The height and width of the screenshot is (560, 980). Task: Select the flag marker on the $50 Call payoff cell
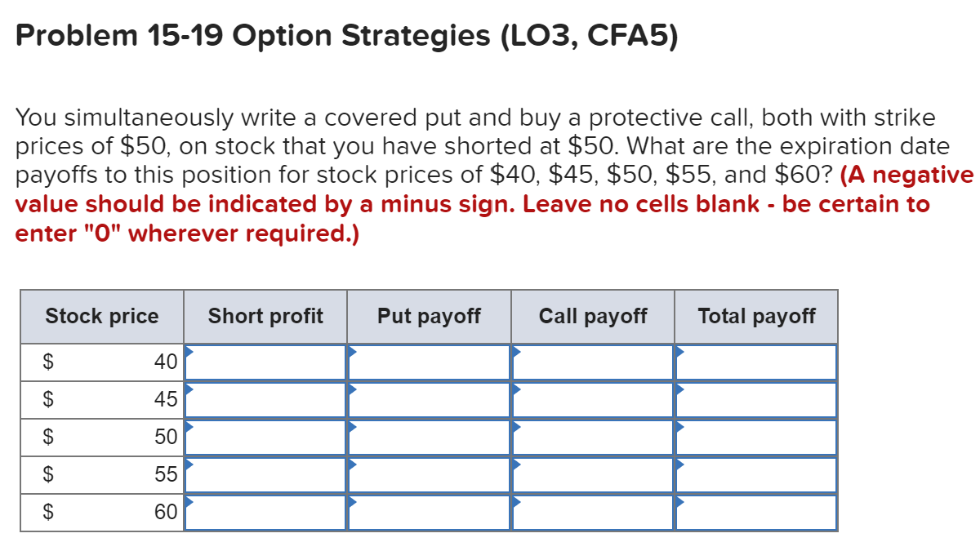(515, 426)
